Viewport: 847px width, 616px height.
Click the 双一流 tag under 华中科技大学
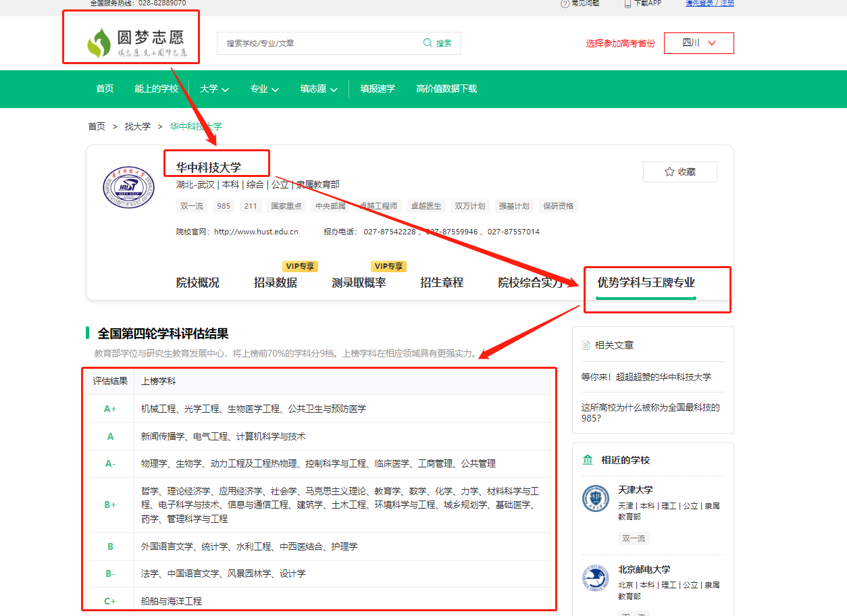[192, 206]
